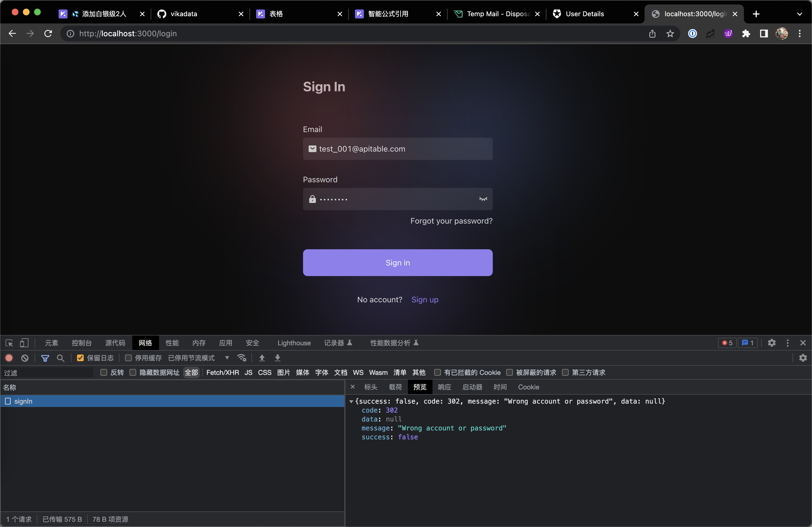The width and height of the screenshot is (812, 527).
Task: Toggle the device emulation toolbar
Action: [x=24, y=343]
